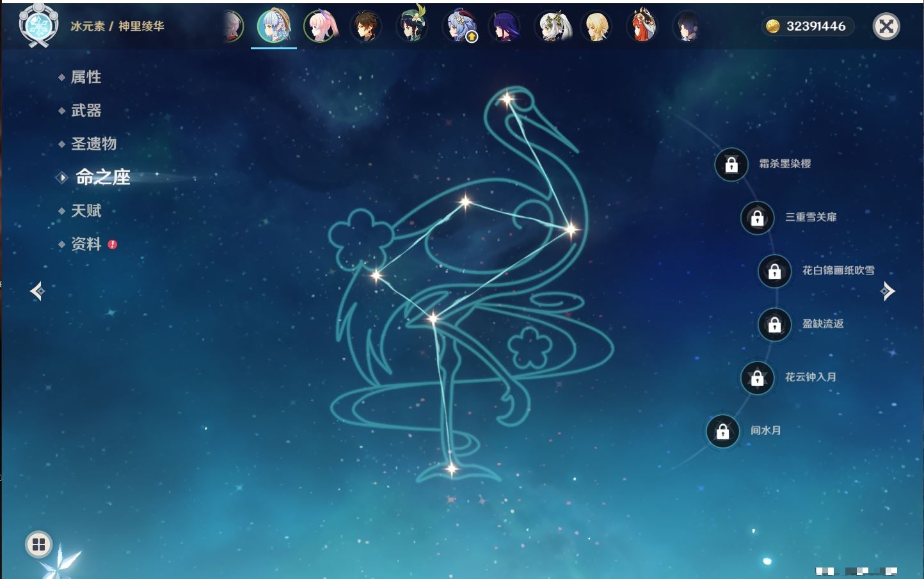The height and width of the screenshot is (579, 924).
Task: Go to next character with right arrow
Action: (888, 291)
